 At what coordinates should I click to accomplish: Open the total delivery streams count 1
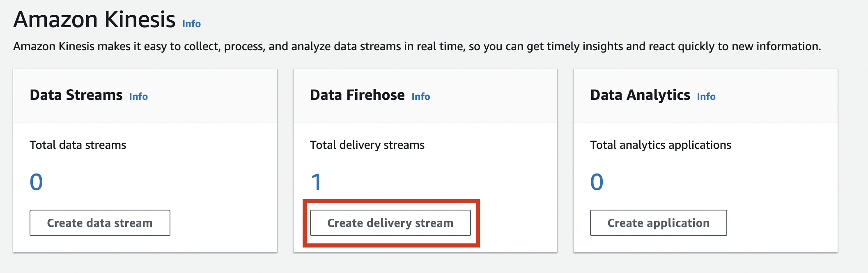[316, 182]
